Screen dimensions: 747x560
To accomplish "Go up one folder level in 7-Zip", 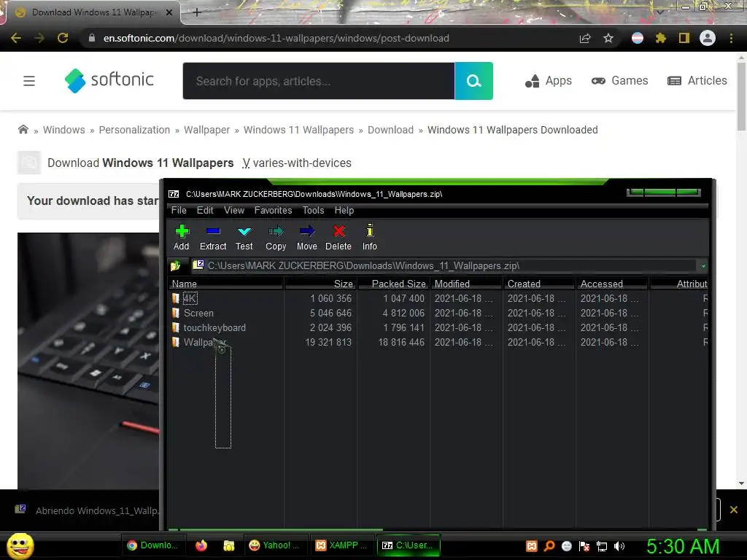I will tap(176, 265).
